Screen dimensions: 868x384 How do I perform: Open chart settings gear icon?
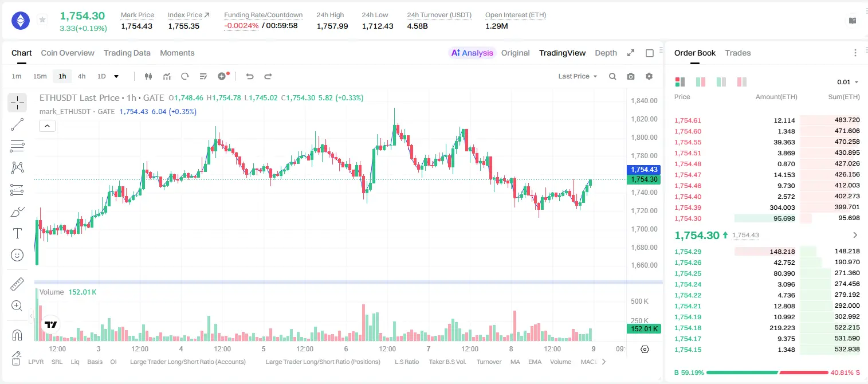(649, 76)
